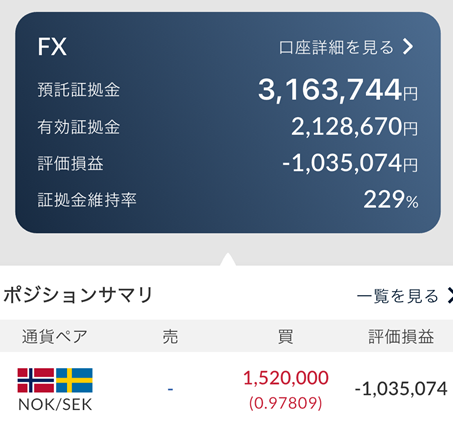Viewport: 453px width, 428px height.
Task: Tap the chevron next to 一覧を見る
Action: (x=450, y=296)
